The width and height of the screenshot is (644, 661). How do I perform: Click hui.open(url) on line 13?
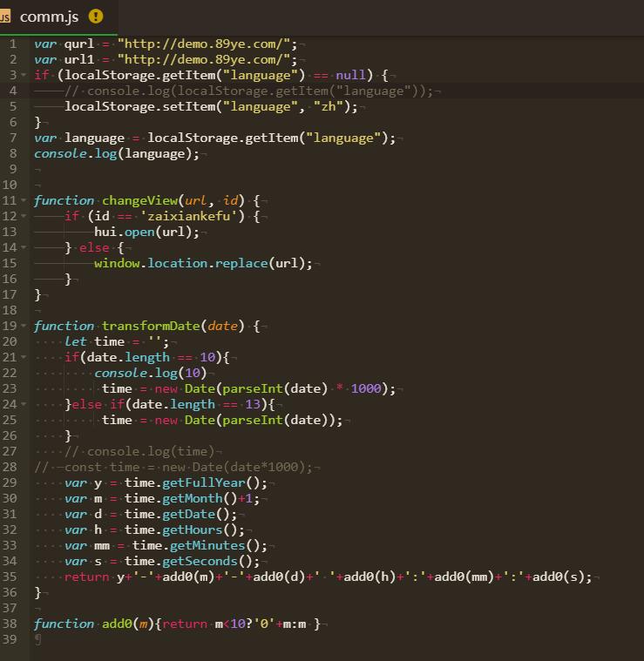[146, 232]
